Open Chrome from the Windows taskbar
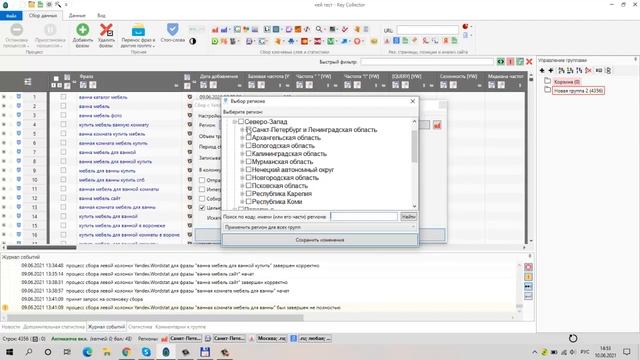This screenshot has height=360, width=640. pos(127,351)
